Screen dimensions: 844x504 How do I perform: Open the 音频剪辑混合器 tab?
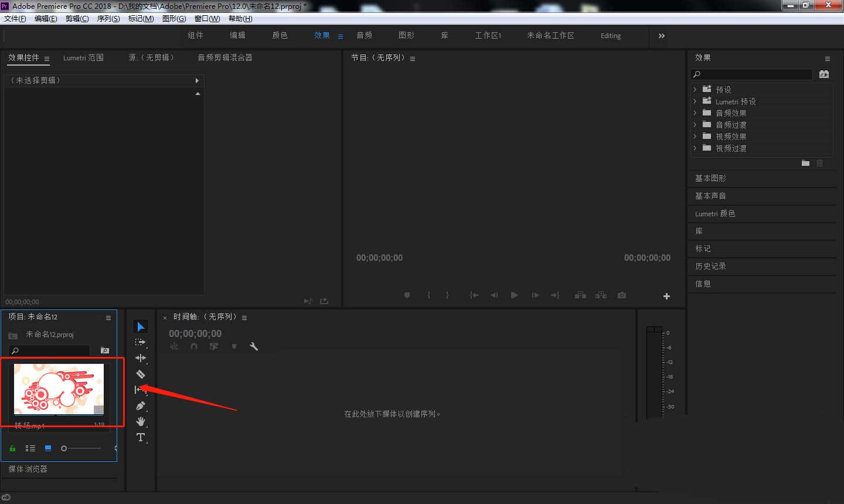(x=225, y=57)
